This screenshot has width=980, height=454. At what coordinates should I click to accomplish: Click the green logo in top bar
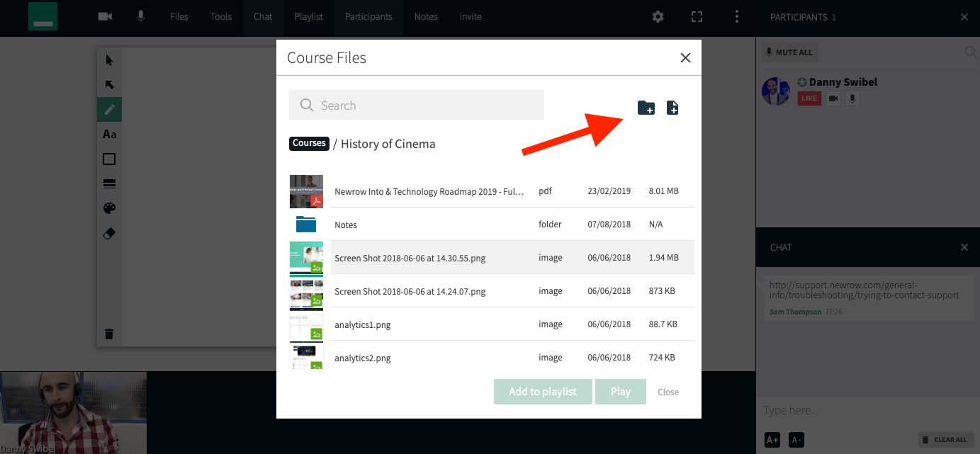pyautogui.click(x=43, y=16)
